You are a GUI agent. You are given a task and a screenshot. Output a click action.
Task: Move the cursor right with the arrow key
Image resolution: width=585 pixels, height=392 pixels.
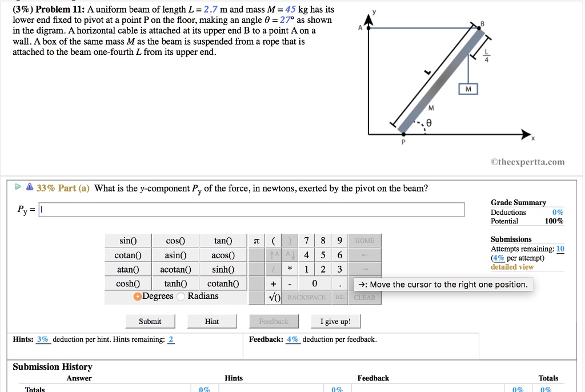364,269
